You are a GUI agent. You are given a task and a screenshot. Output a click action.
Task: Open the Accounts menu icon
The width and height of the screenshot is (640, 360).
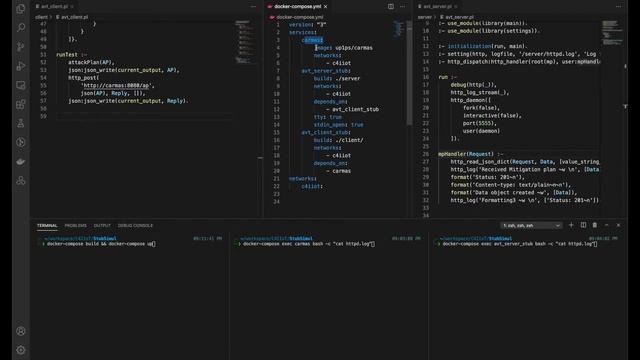[x=21, y=331]
